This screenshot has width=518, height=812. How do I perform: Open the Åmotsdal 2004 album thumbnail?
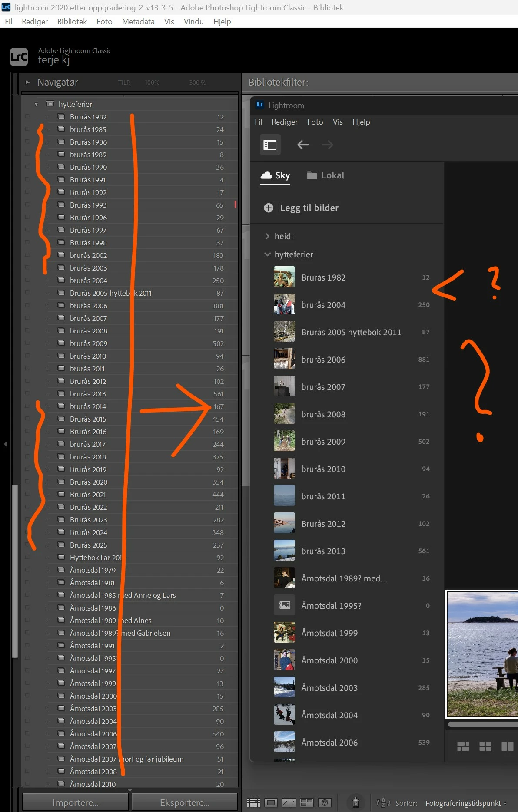(x=284, y=715)
